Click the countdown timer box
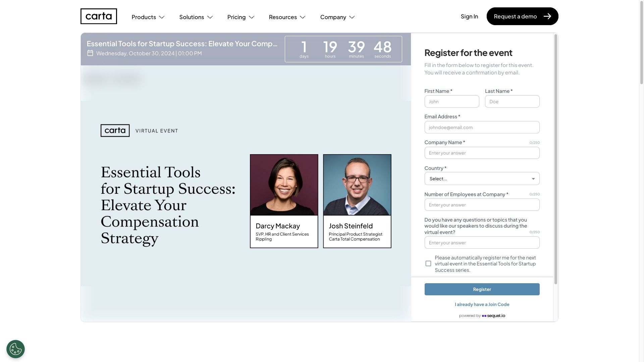 pyautogui.click(x=343, y=49)
